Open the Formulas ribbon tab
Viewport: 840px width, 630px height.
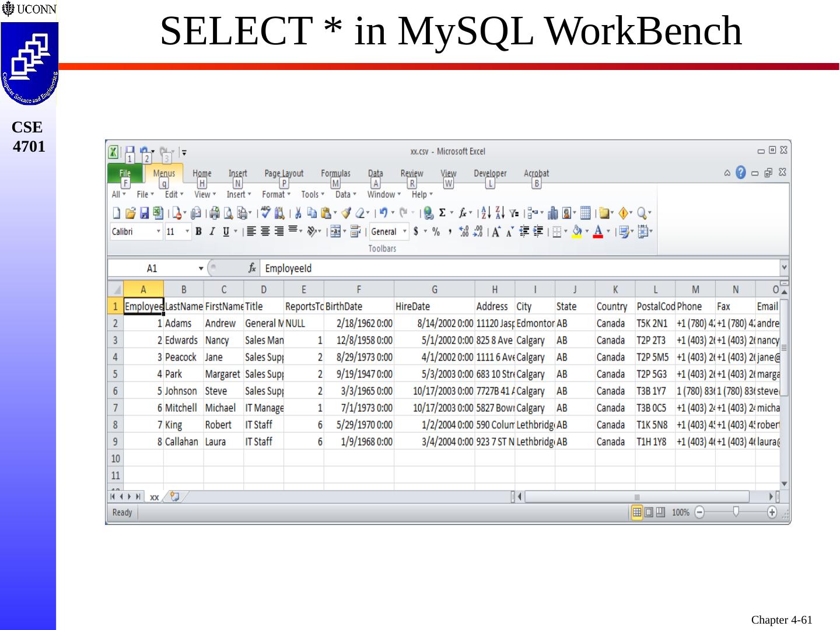(335, 173)
